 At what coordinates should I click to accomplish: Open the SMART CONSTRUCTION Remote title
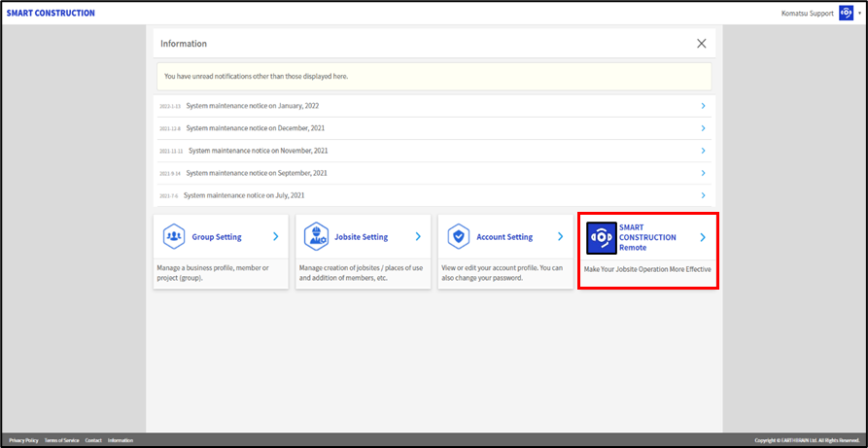pos(647,237)
